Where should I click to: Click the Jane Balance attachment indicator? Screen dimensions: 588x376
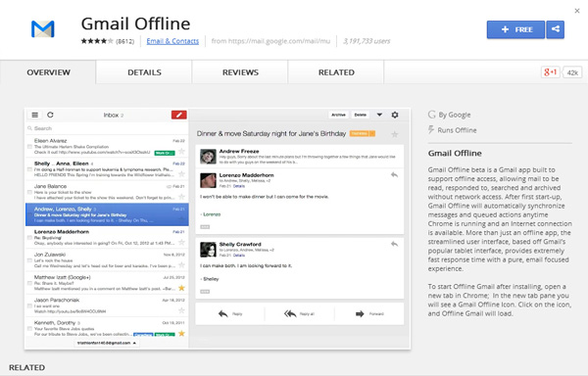pos(170,186)
